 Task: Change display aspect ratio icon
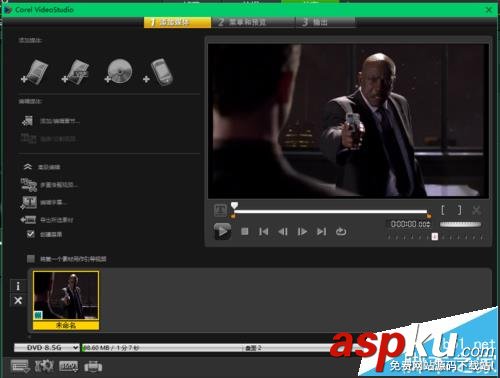click(x=69, y=366)
